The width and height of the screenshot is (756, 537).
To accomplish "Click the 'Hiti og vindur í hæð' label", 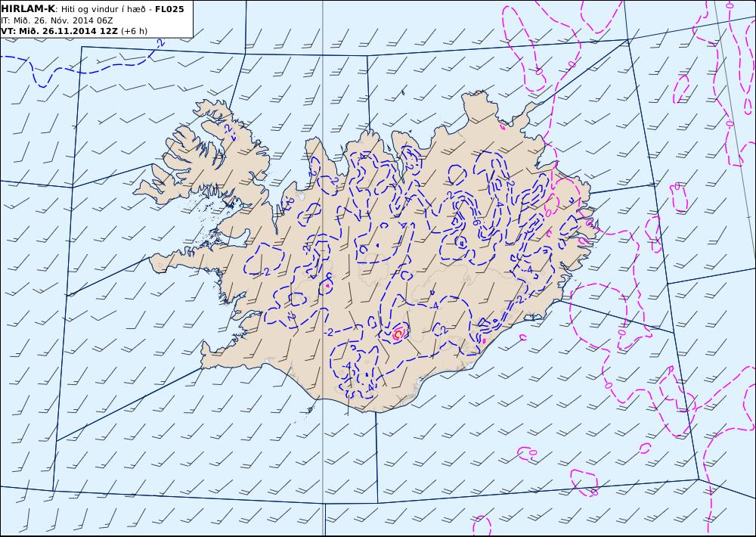I will point(103,9).
